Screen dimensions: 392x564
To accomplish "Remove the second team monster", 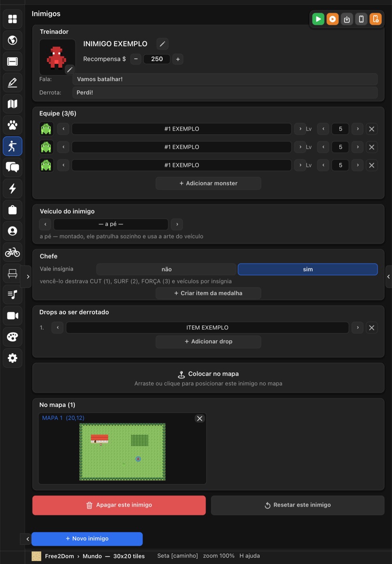I will pyautogui.click(x=372, y=147).
